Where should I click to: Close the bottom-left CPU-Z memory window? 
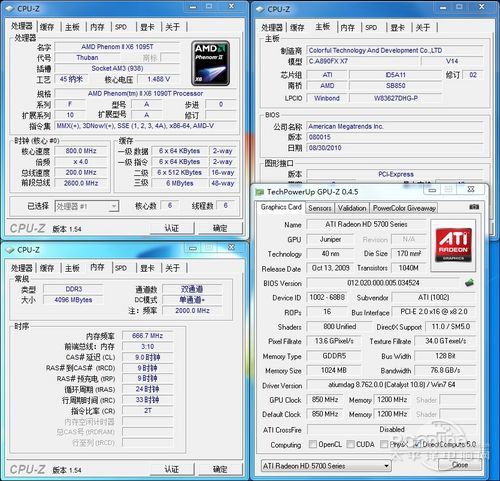click(231, 247)
